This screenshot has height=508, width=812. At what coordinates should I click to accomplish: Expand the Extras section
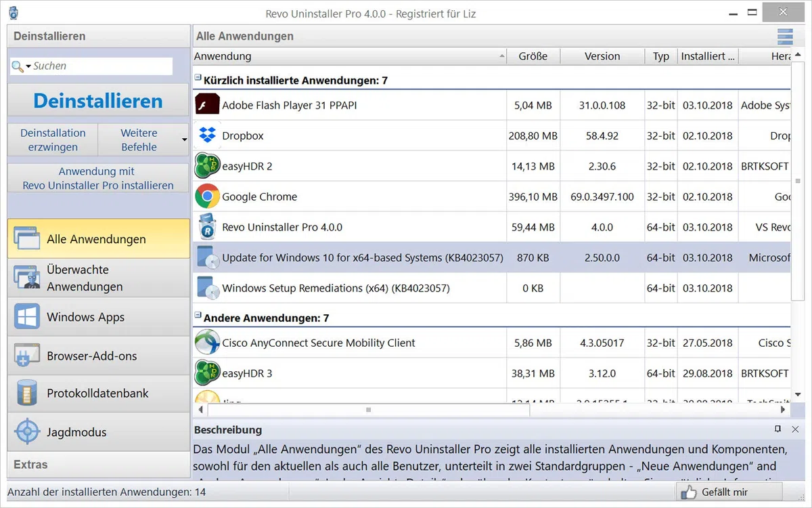(98, 465)
